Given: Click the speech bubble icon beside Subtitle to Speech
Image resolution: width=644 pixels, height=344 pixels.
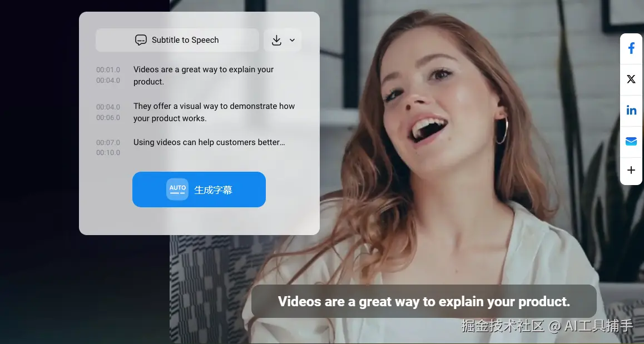Looking at the screenshot, I should [141, 40].
